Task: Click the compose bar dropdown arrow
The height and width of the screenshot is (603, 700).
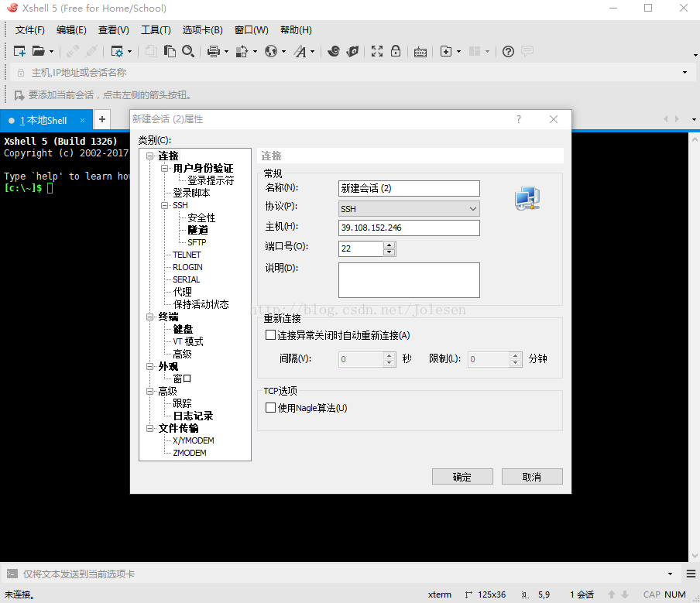Action: [x=670, y=574]
